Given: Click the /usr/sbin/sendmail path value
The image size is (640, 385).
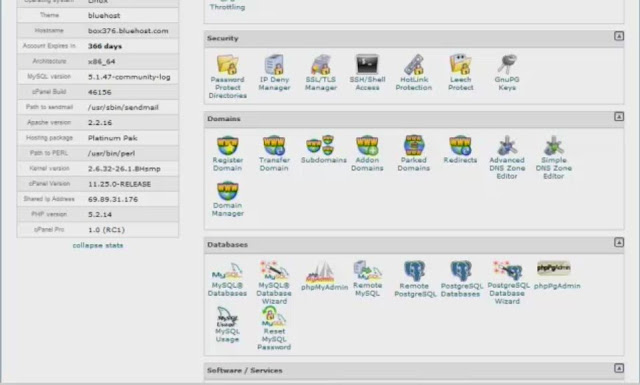Looking at the screenshot, I should coord(123,108).
